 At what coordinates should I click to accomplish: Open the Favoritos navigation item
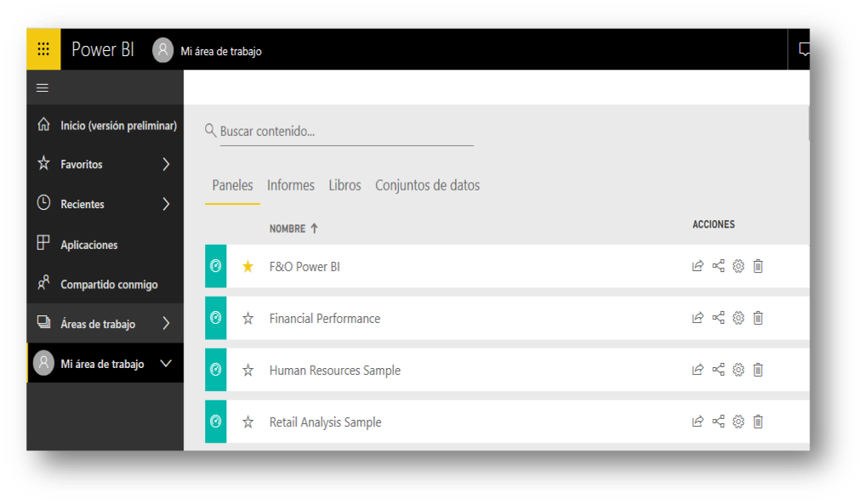[105, 164]
